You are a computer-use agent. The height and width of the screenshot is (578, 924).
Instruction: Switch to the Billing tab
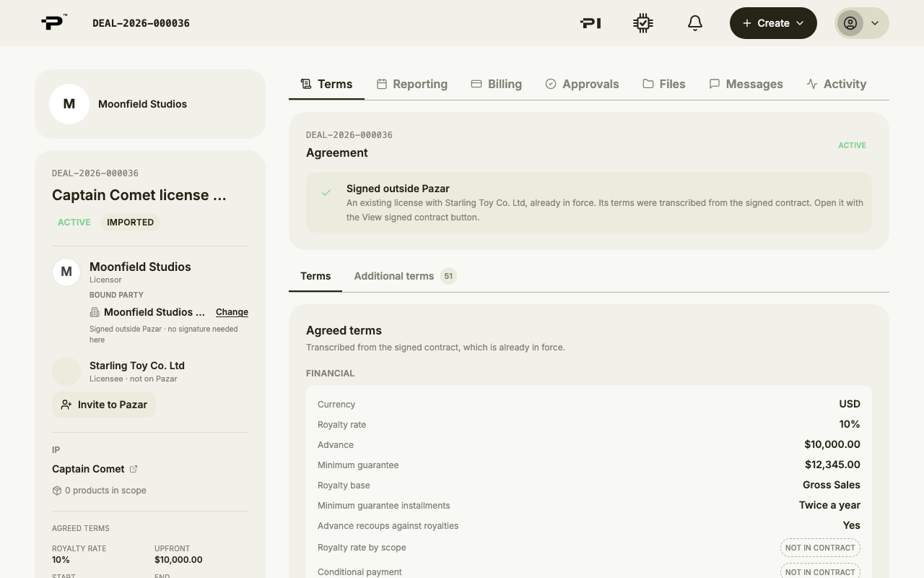tap(496, 84)
